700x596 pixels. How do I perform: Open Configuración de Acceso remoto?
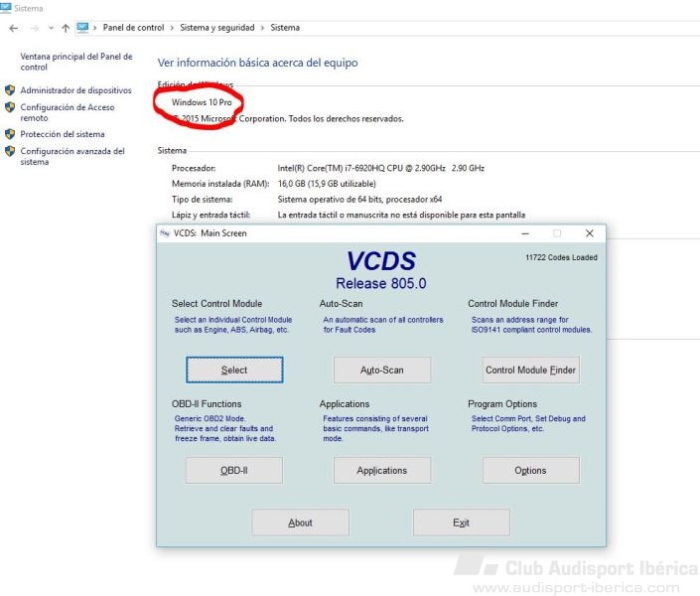click(x=68, y=112)
